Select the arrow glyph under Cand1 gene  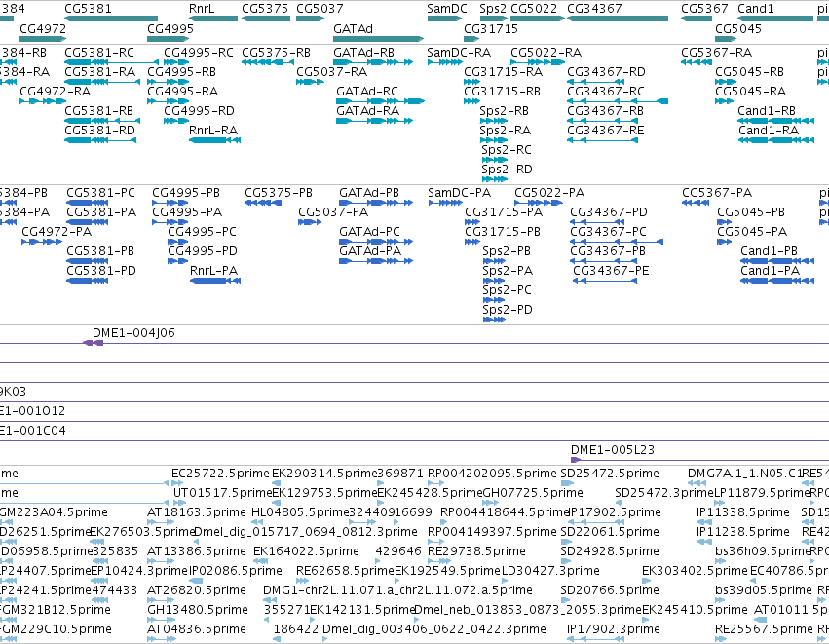pyautogui.click(x=775, y=19)
